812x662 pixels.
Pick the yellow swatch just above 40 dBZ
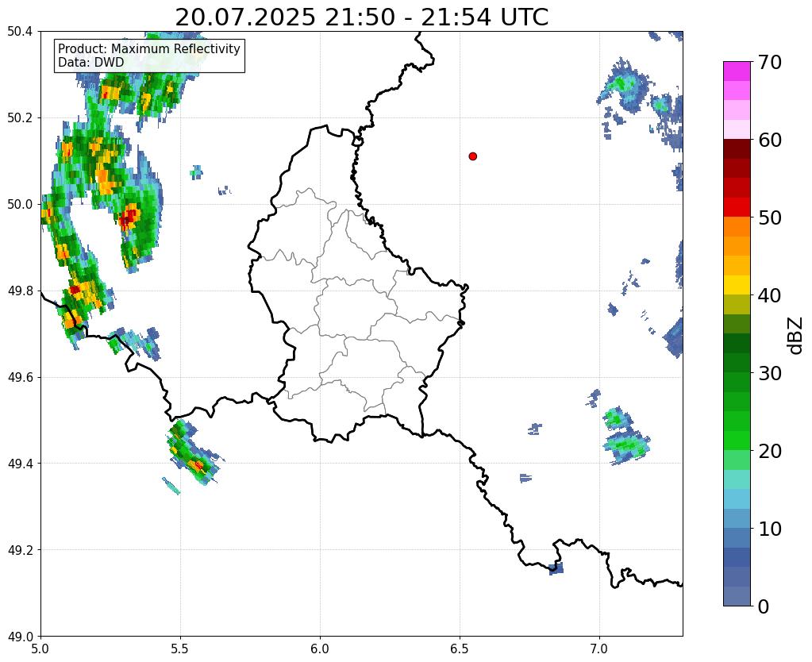[737, 285]
